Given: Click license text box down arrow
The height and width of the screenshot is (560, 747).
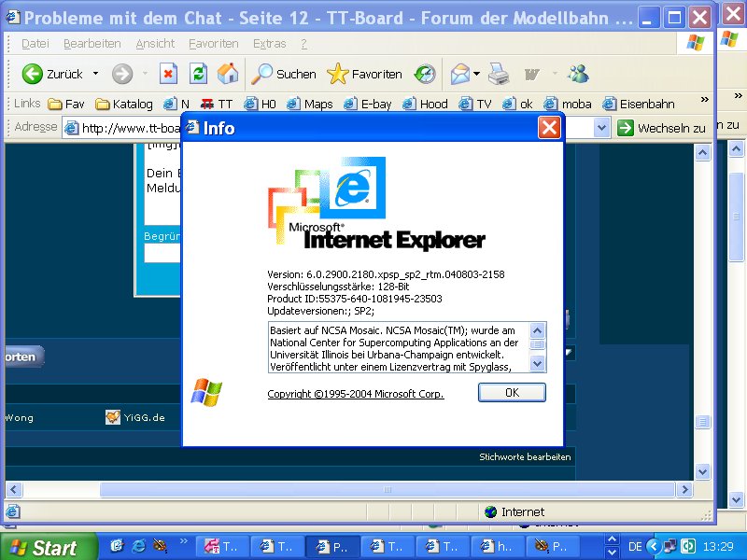Looking at the screenshot, I should pos(538,364).
